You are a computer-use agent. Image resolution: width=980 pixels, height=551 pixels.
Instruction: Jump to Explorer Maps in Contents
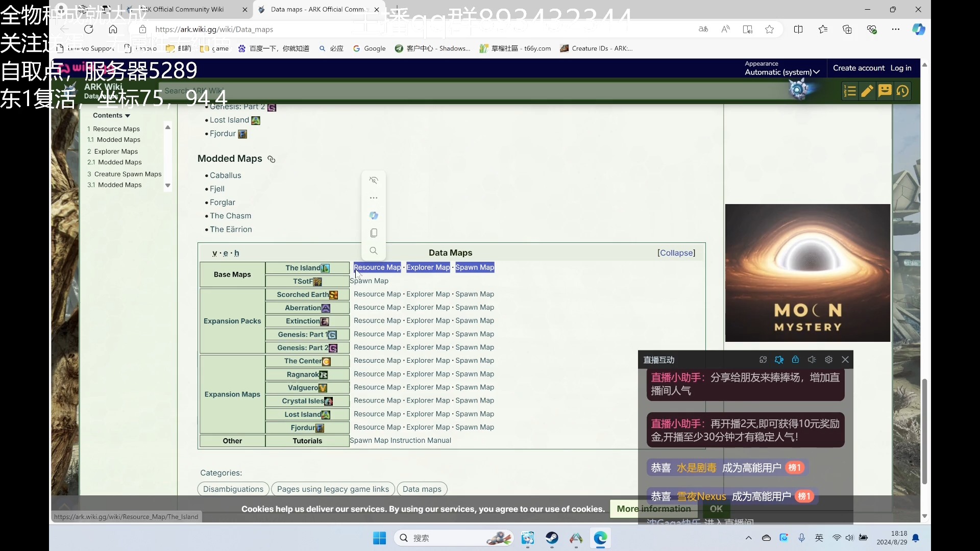[x=112, y=152]
